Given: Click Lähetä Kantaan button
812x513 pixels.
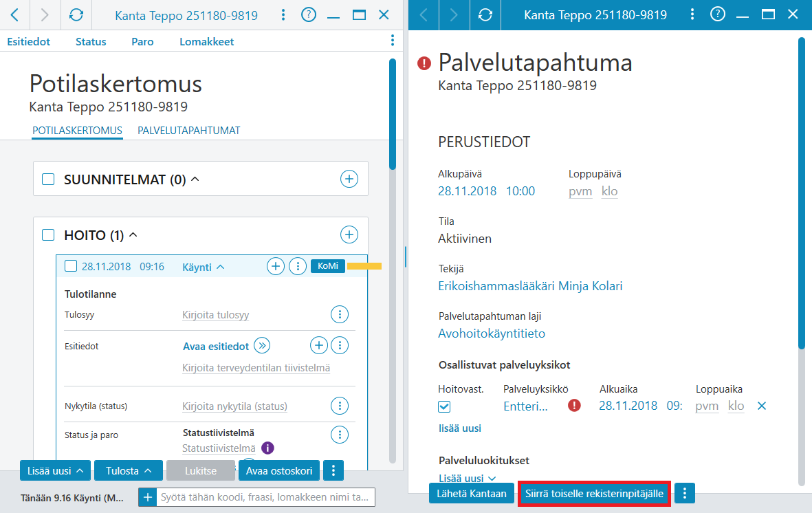Looking at the screenshot, I should pos(471,493).
